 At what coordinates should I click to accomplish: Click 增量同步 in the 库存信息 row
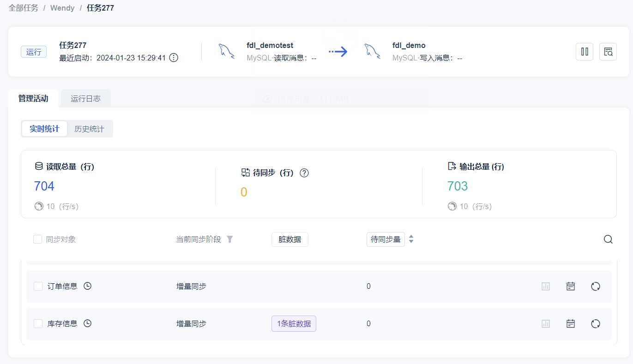(191, 324)
